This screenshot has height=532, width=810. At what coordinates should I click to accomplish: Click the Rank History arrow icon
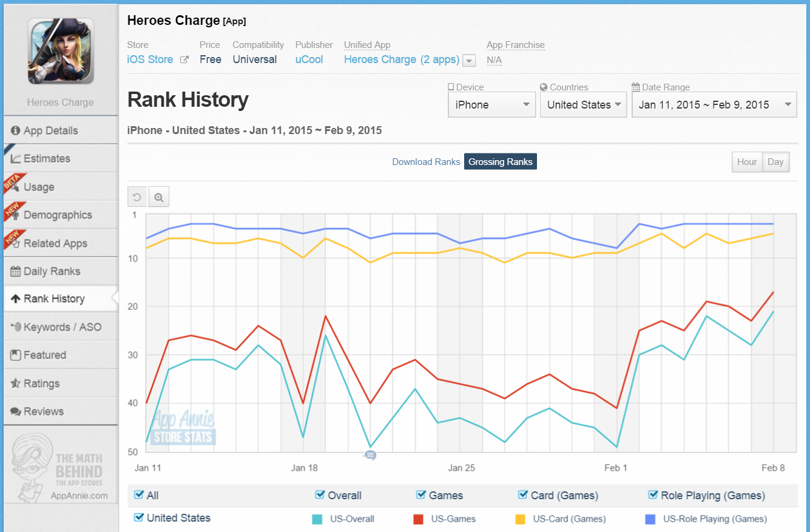tap(16, 298)
